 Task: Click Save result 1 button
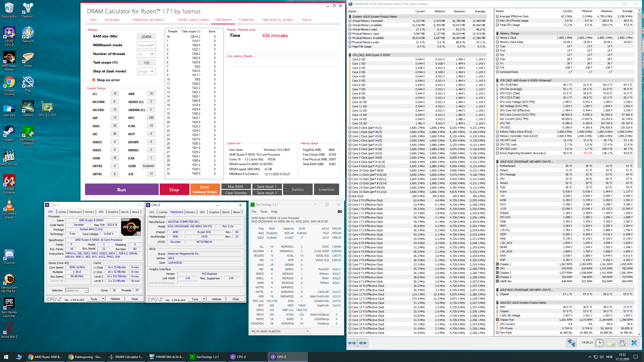pyautogui.click(x=267, y=187)
